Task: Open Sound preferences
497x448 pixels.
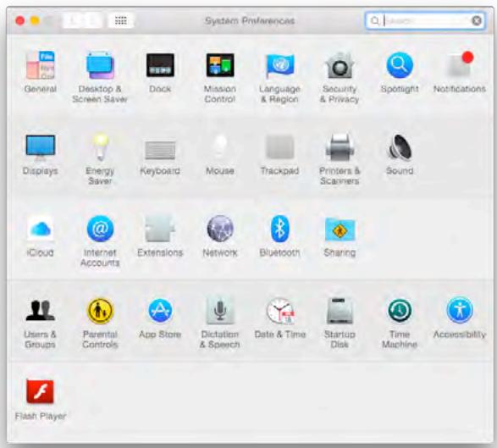Action: tap(400, 147)
